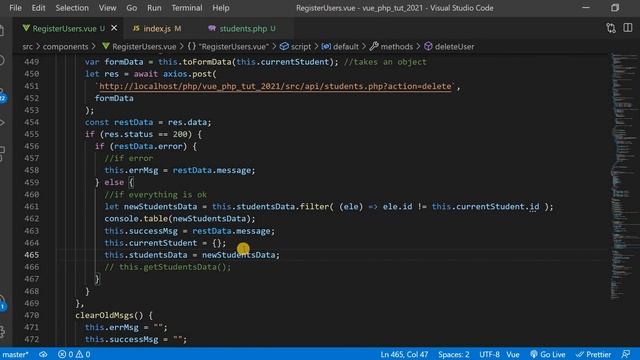Close the RegisterUsers.vue tab

click(x=114, y=28)
